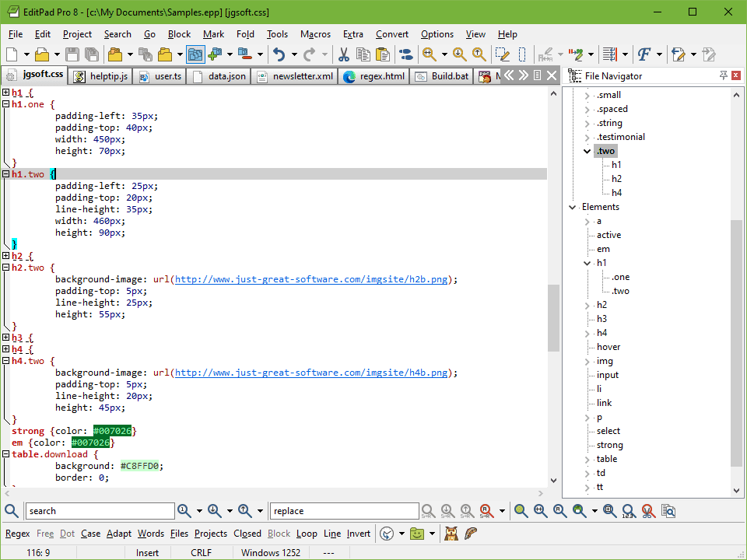This screenshot has height=560, width=747.
Task: Click the Paste clipboard icon
Action: 383,54
